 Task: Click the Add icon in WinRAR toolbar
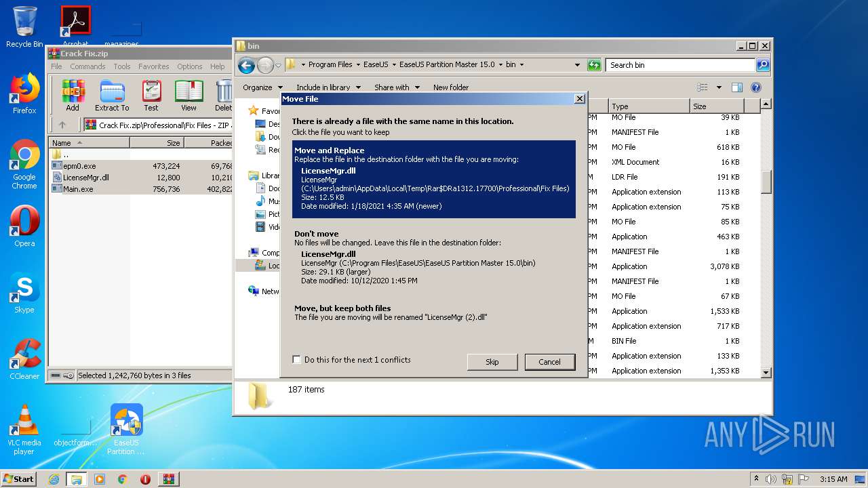click(73, 95)
